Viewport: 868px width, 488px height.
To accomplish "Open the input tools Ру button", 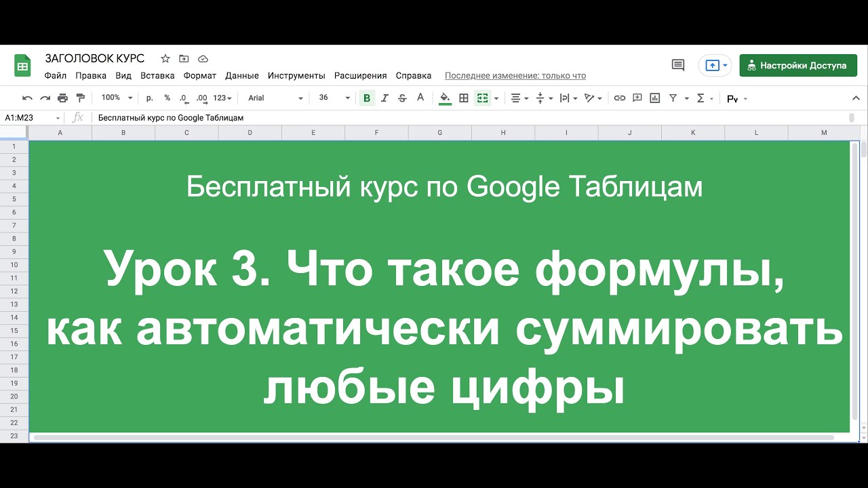I will pyautogui.click(x=736, y=99).
